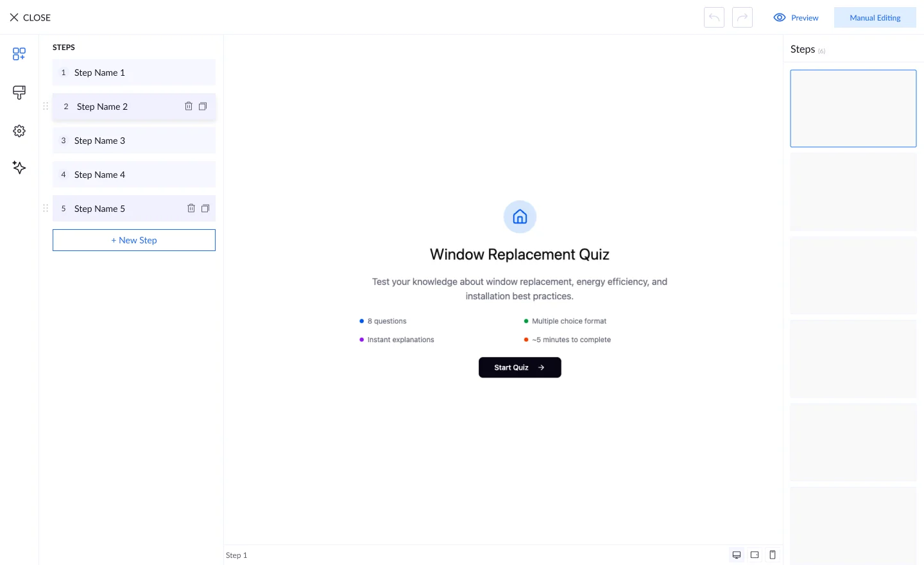
Task: Select the Window Replacement Quiz heading
Action: coord(520,254)
